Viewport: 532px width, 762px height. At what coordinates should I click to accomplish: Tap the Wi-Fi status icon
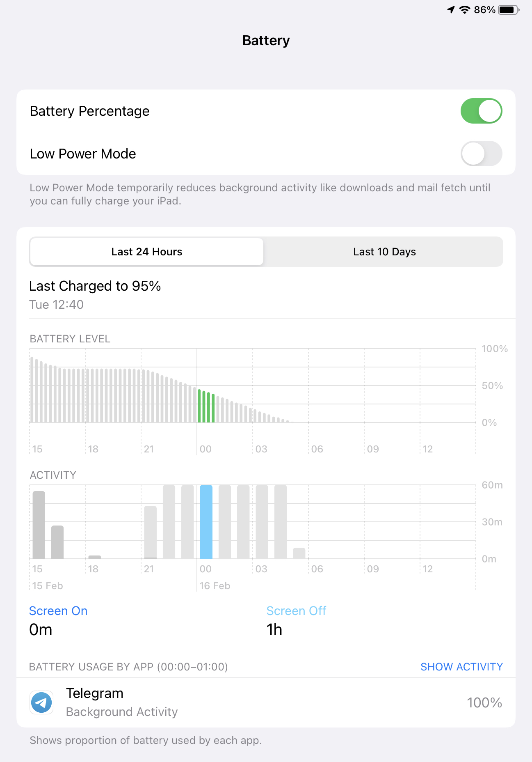(464, 10)
